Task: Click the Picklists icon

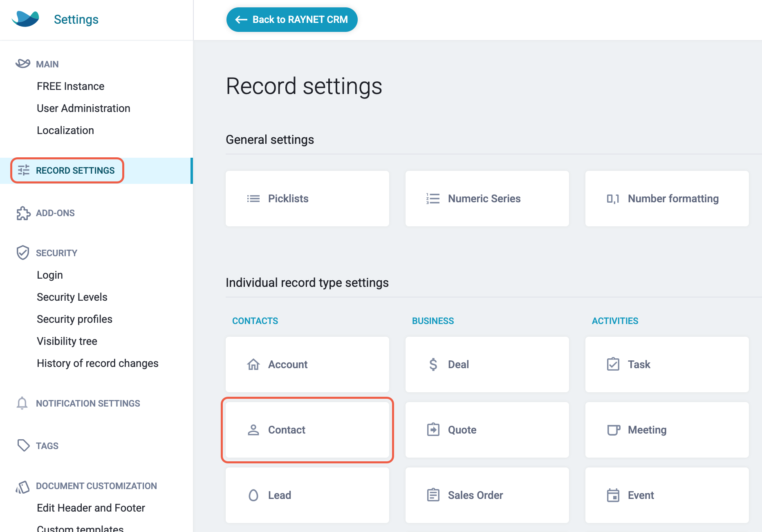Action: (253, 199)
